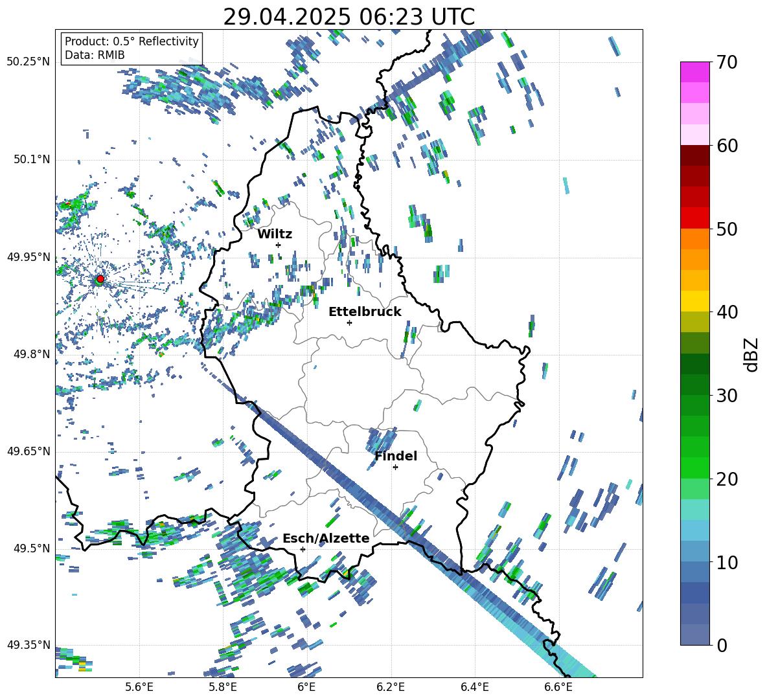Click the 5.6°E longitude label
The height and width of the screenshot is (700, 767).
coord(139,687)
